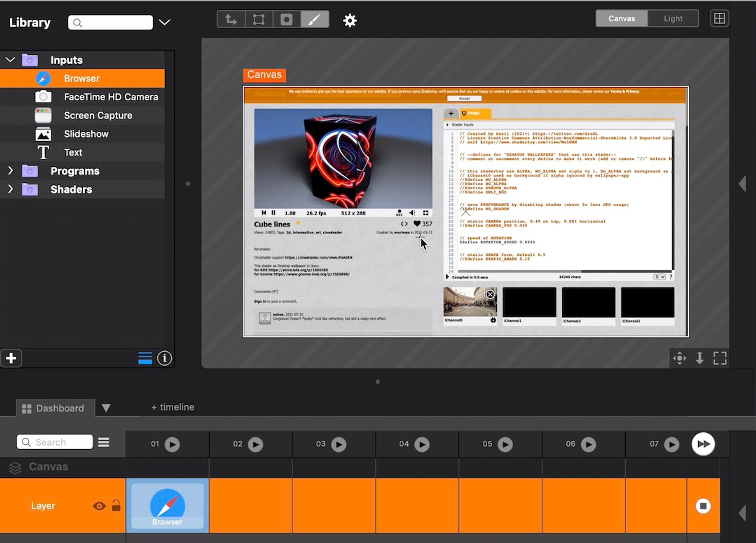Play column 03

(339, 444)
